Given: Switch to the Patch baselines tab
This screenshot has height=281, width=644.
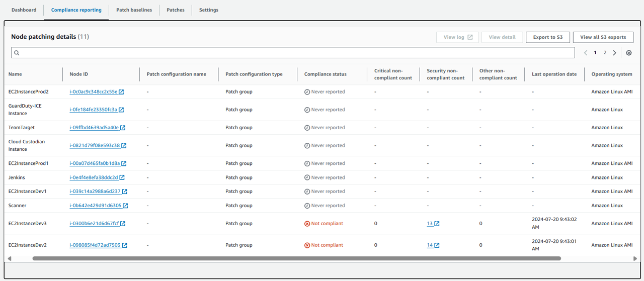Looking at the screenshot, I should pos(134,10).
